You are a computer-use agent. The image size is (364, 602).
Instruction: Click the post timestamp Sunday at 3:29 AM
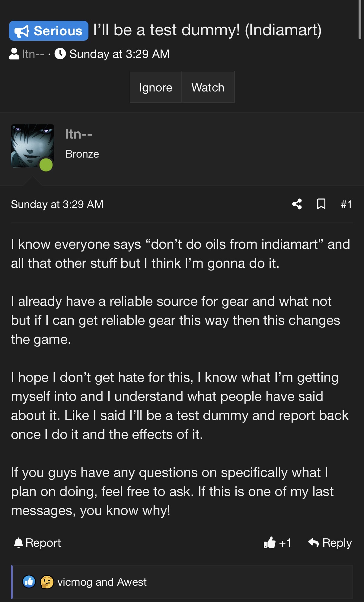[x=57, y=204]
